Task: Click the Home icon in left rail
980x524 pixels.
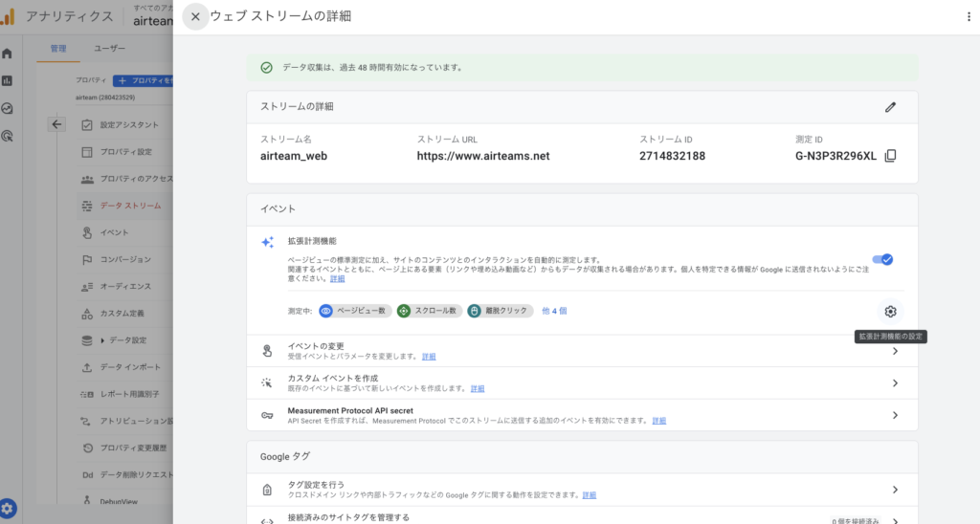Action: pos(8,54)
